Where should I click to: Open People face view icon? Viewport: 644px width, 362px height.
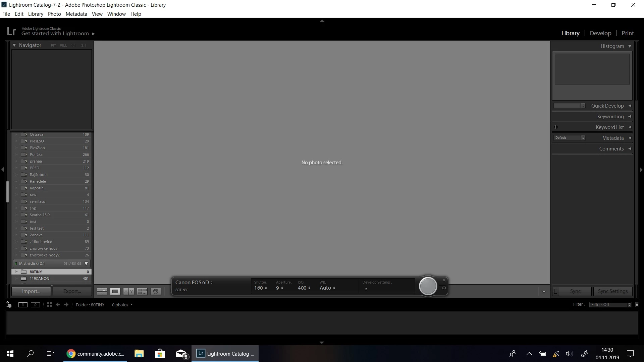(156, 292)
